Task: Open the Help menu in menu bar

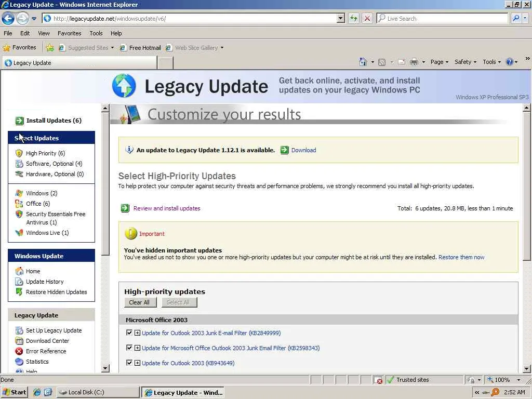Action: [x=116, y=33]
